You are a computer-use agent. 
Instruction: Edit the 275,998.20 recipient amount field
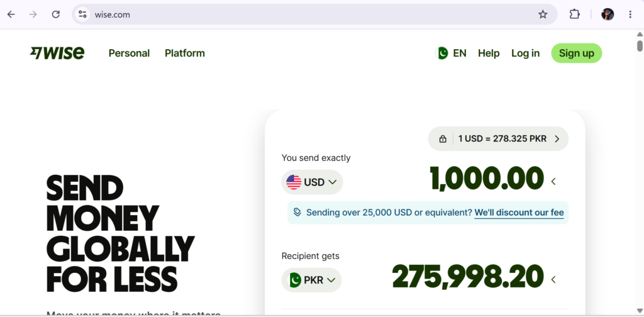click(x=468, y=277)
